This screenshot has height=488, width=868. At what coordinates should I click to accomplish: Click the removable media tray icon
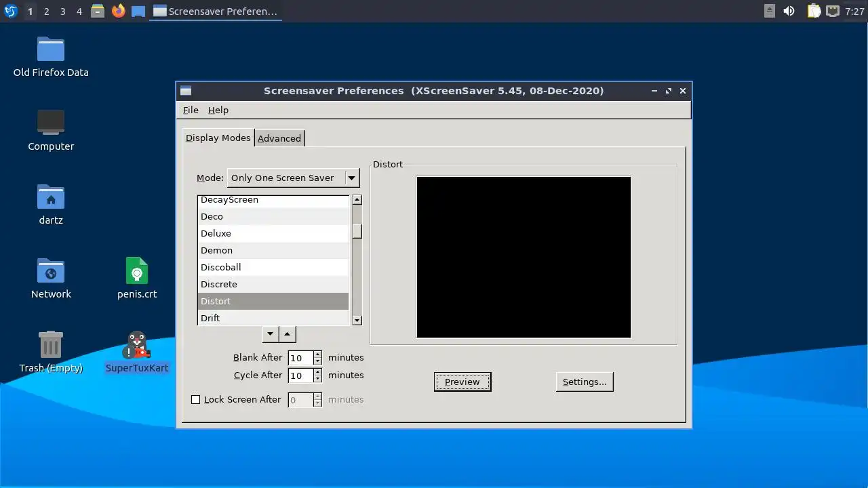pos(770,11)
